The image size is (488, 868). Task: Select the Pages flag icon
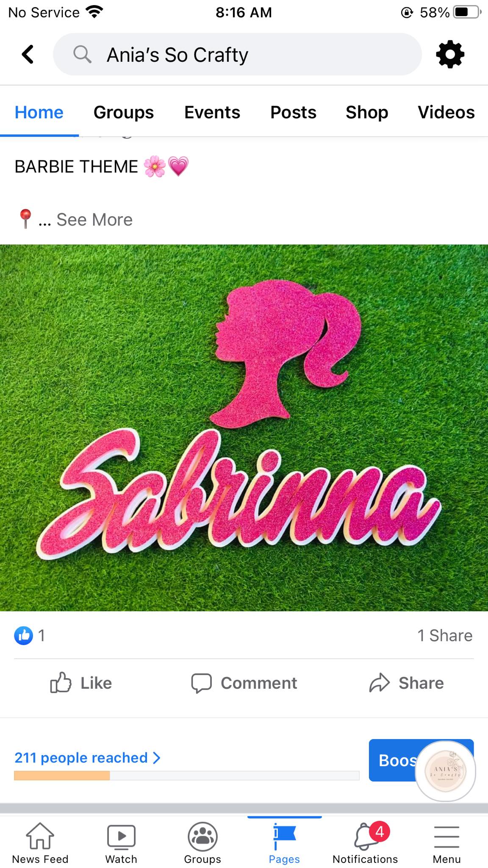pyautogui.click(x=284, y=836)
